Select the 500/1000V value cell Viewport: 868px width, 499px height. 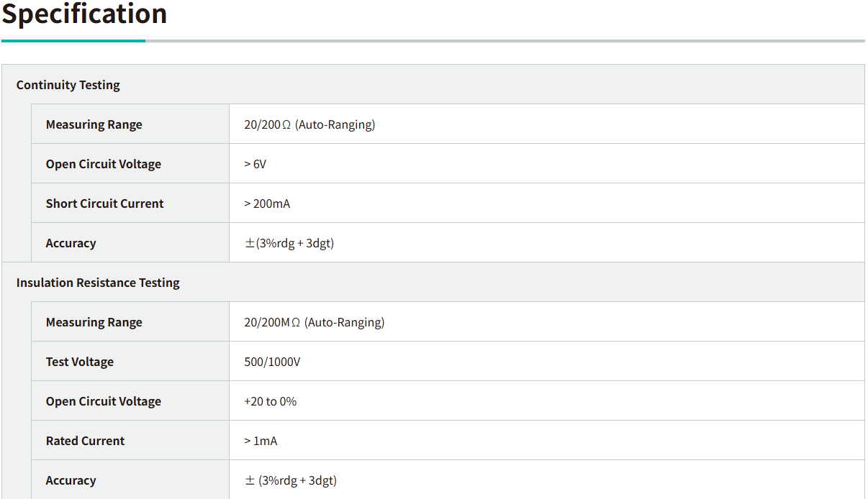click(272, 362)
